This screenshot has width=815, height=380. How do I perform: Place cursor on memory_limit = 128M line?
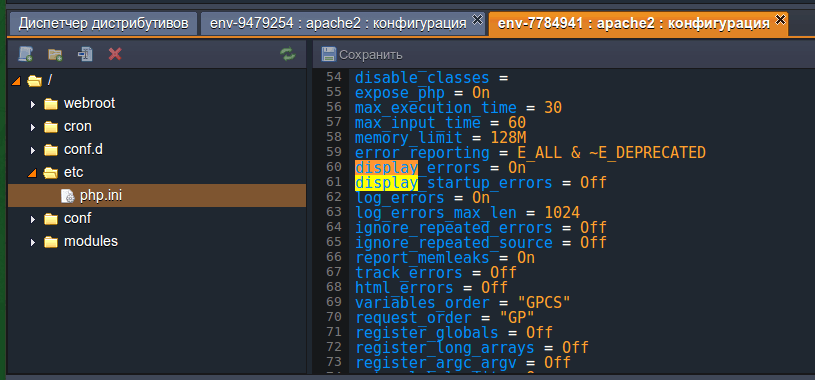(441, 138)
